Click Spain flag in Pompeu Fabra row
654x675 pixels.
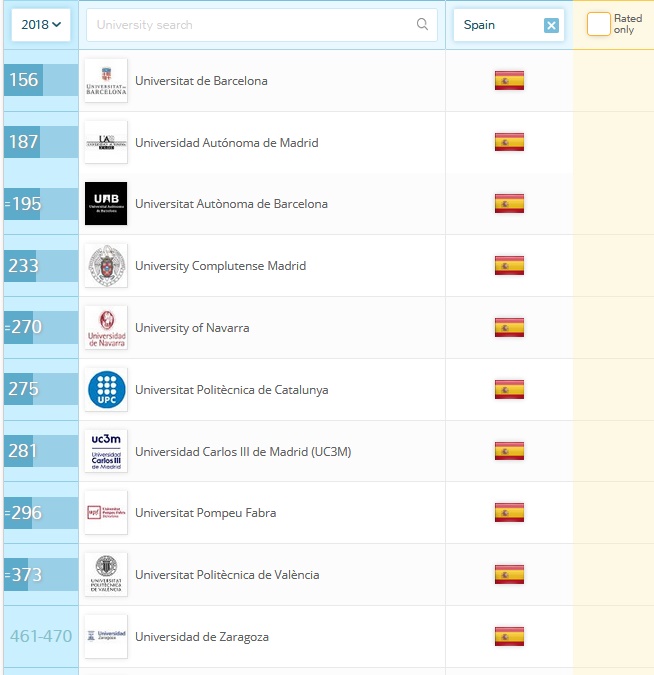pyautogui.click(x=509, y=513)
